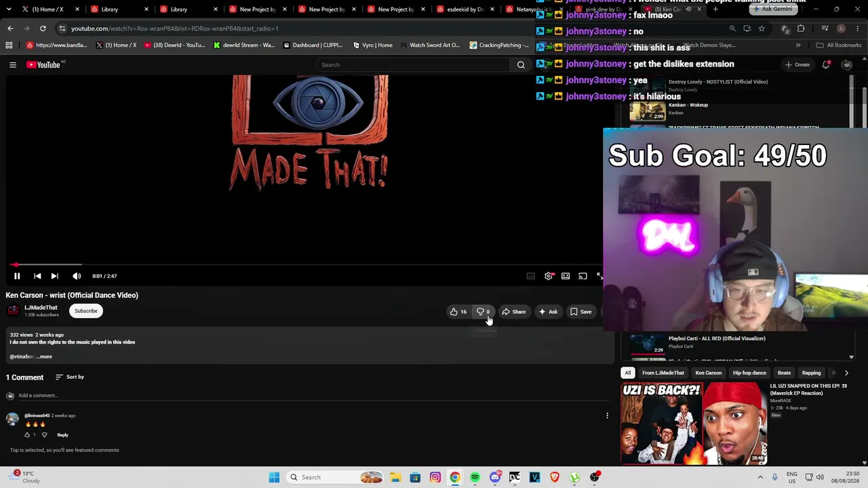Skip to the next video in player
Viewport: 868px width, 488px height.
point(55,276)
